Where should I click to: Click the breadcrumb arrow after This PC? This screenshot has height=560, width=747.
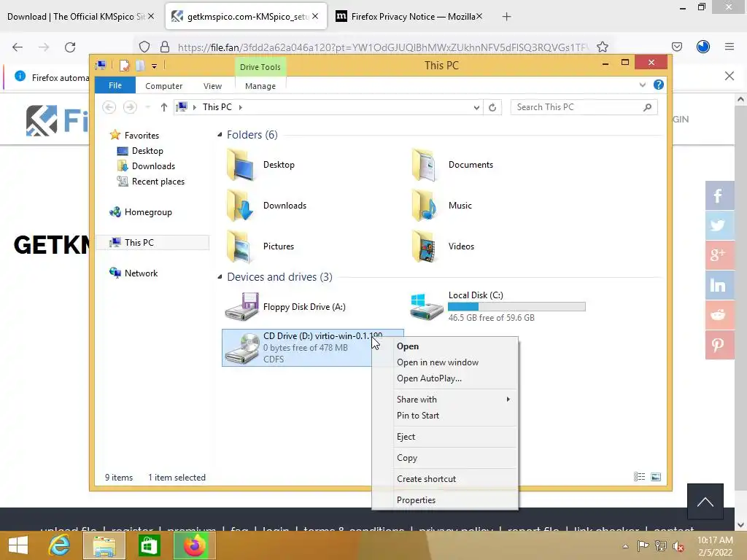(x=241, y=108)
